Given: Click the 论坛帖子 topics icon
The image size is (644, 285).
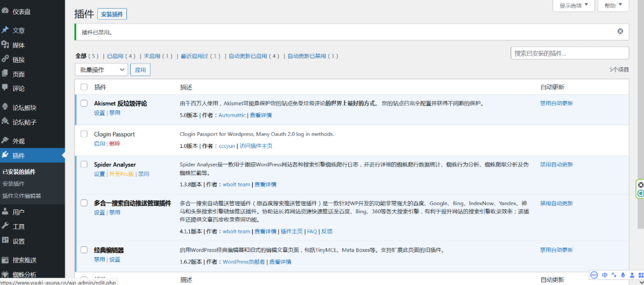Looking at the screenshot, I should point(5,122).
